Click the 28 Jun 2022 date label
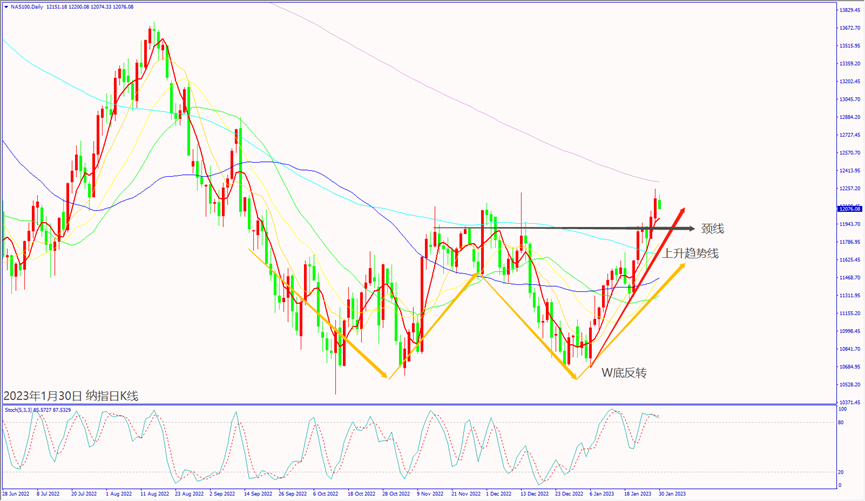The width and height of the screenshot is (865, 501). [x=15, y=493]
